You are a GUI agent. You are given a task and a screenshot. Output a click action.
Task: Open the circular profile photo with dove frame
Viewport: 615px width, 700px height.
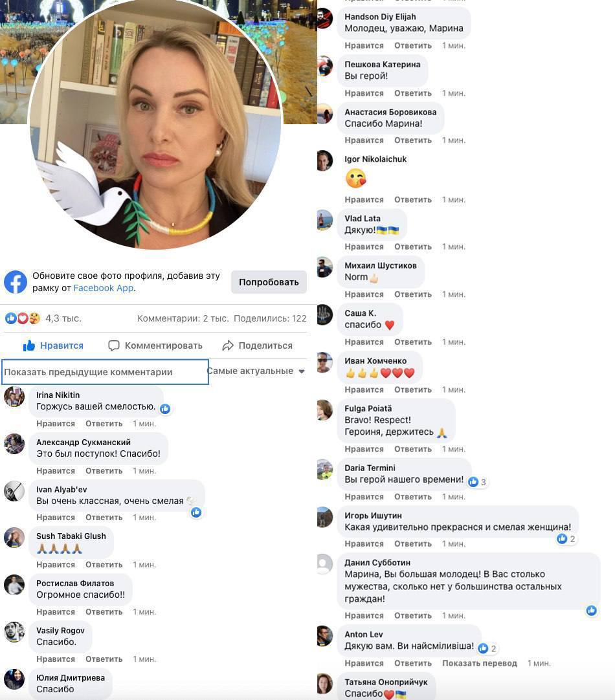pos(155,123)
